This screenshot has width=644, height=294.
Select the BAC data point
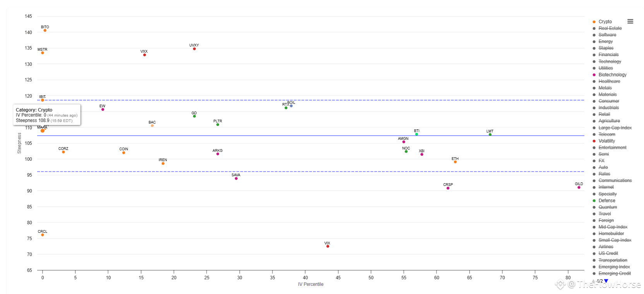click(152, 126)
